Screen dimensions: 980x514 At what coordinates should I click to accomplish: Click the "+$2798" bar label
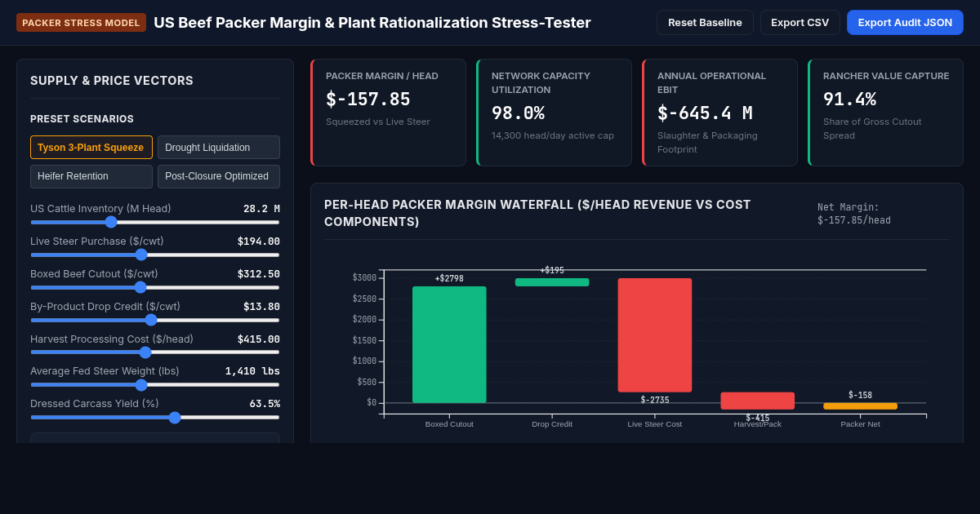pyautogui.click(x=449, y=279)
